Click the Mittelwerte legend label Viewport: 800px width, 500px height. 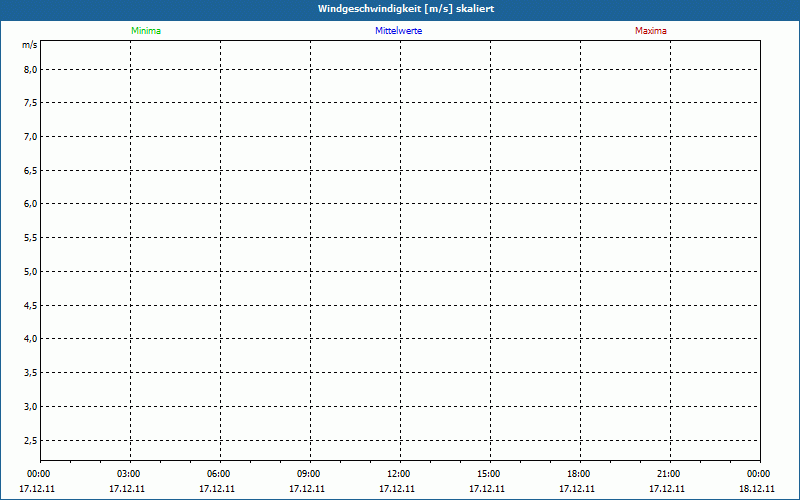[x=398, y=31]
